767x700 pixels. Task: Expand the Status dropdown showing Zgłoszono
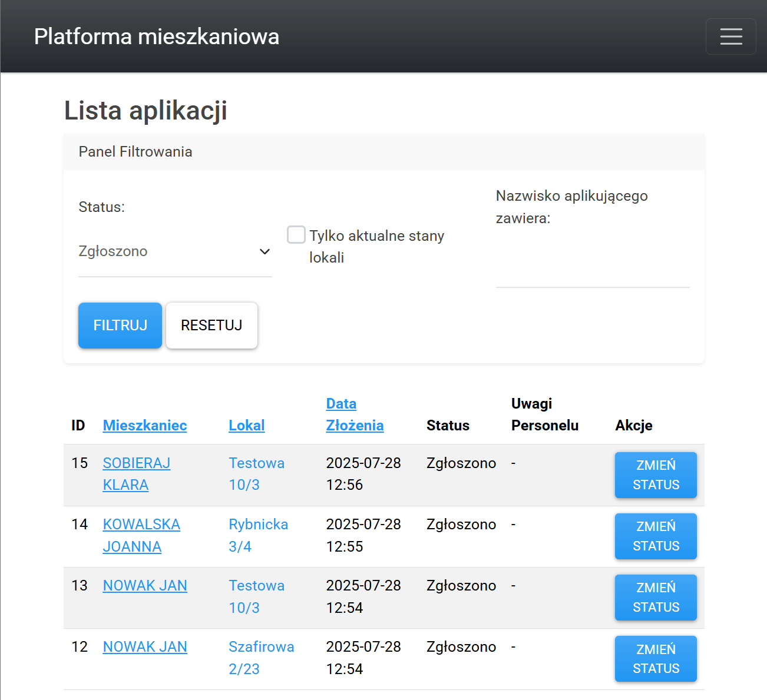pyautogui.click(x=175, y=251)
